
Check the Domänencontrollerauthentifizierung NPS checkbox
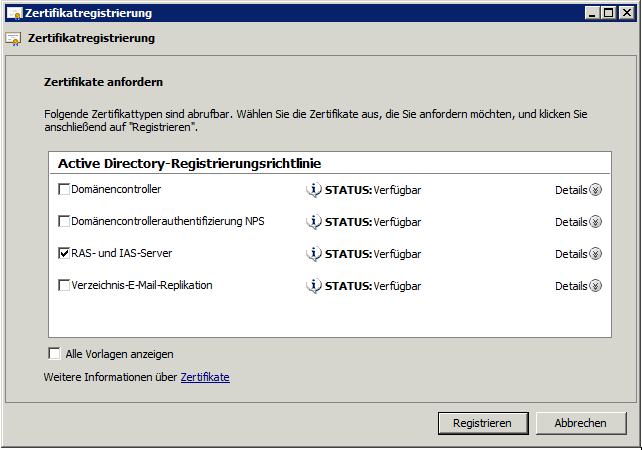point(64,221)
